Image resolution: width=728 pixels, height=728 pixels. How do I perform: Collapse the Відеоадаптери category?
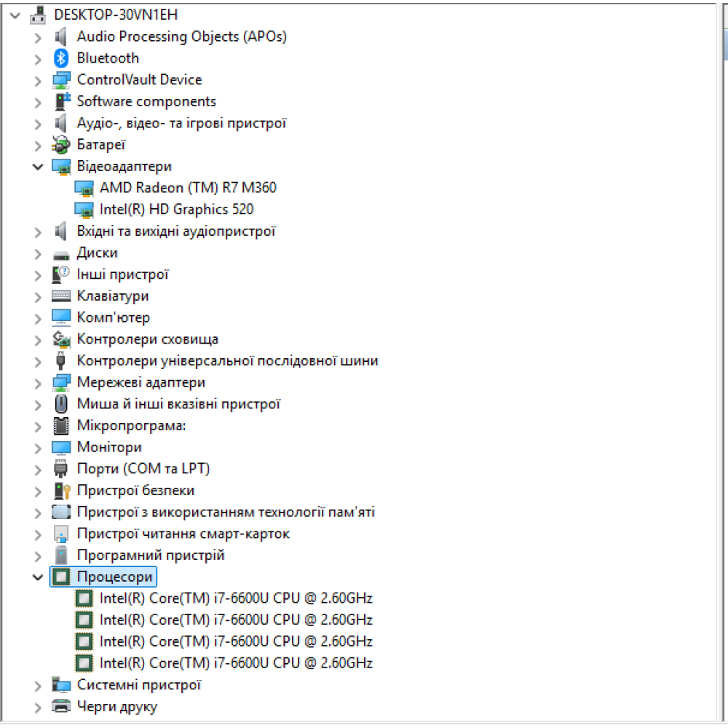(38, 167)
